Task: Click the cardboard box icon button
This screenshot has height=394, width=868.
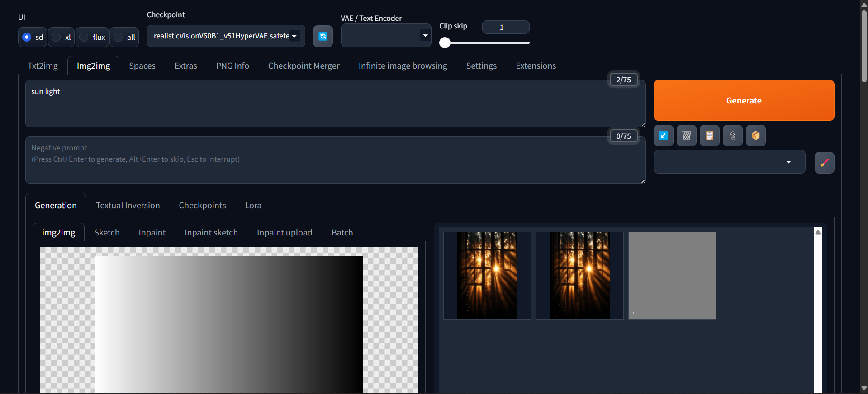Action: 755,136
